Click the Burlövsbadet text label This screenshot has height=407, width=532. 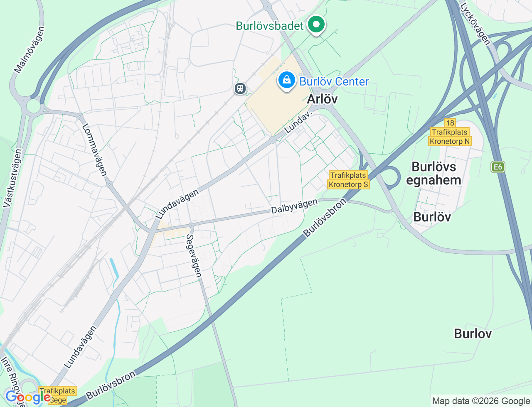270,26
